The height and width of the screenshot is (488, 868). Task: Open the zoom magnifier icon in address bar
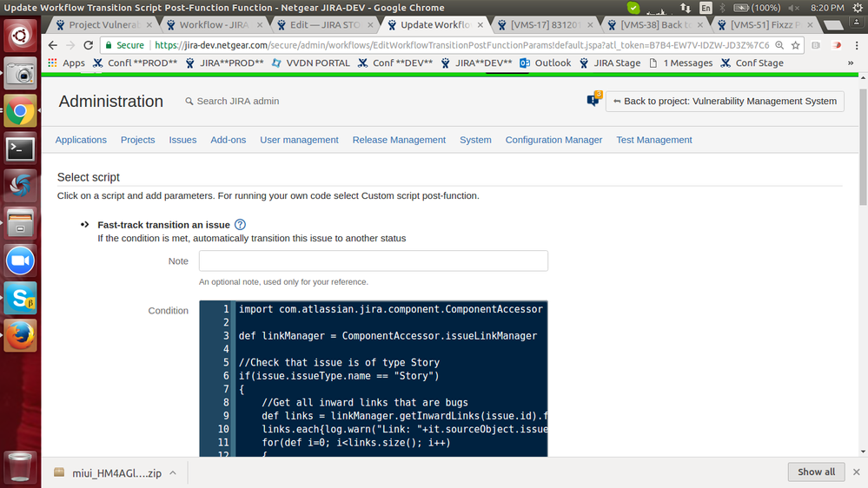(779, 45)
